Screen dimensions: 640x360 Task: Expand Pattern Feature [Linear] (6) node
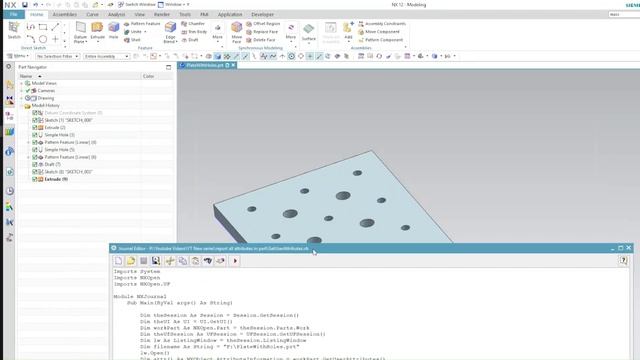tap(28, 157)
